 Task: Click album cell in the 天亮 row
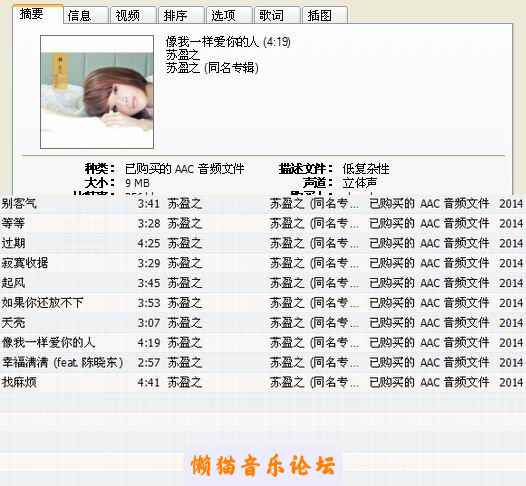tap(315, 323)
